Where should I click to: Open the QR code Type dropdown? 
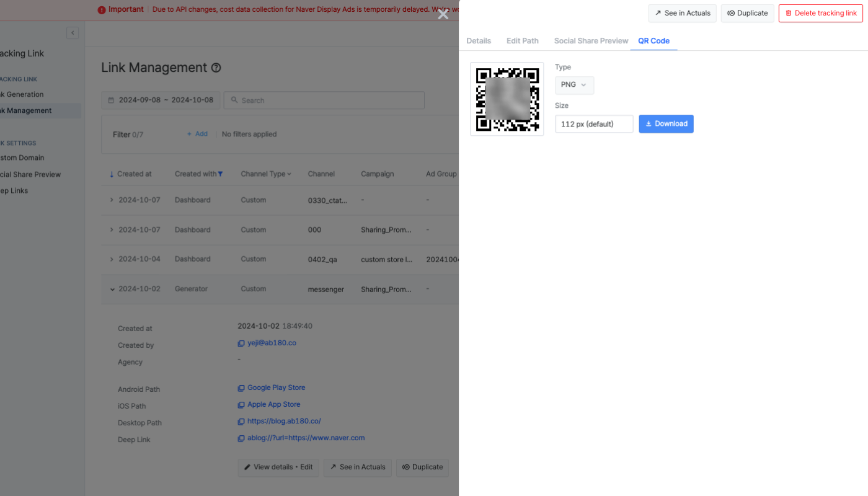coord(574,85)
